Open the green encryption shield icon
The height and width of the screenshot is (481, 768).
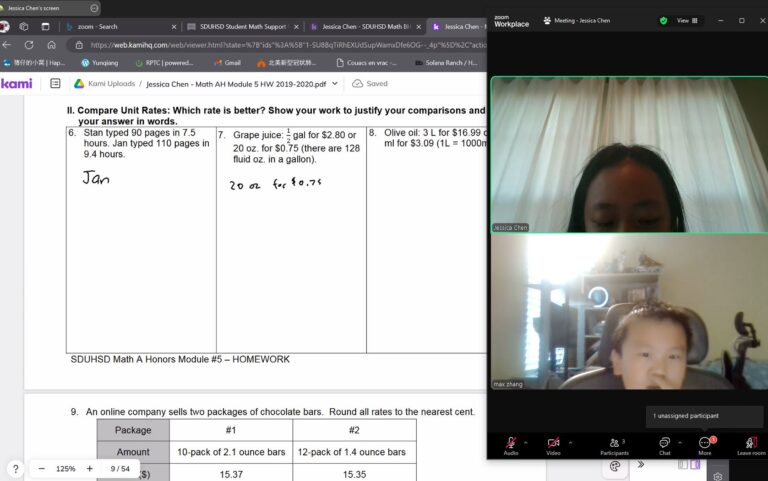click(x=664, y=21)
